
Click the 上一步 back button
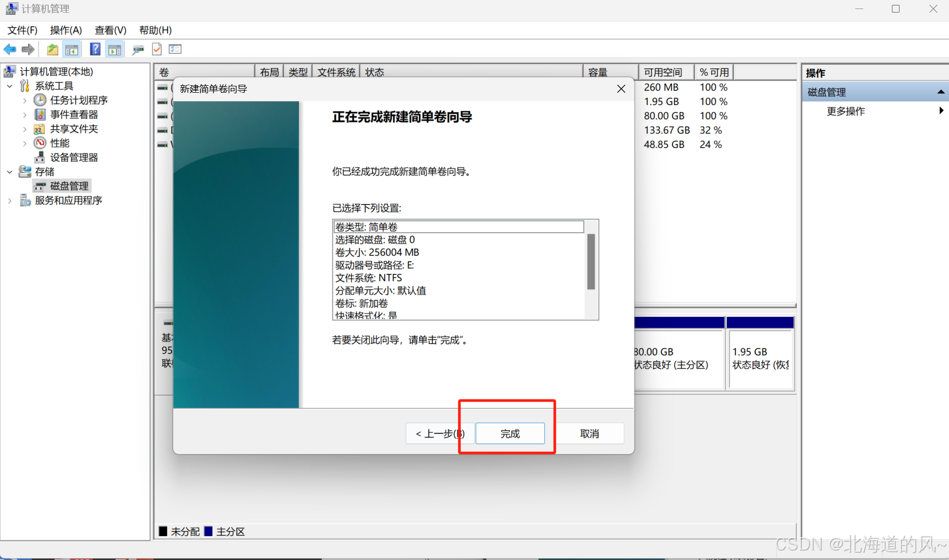pyautogui.click(x=440, y=433)
